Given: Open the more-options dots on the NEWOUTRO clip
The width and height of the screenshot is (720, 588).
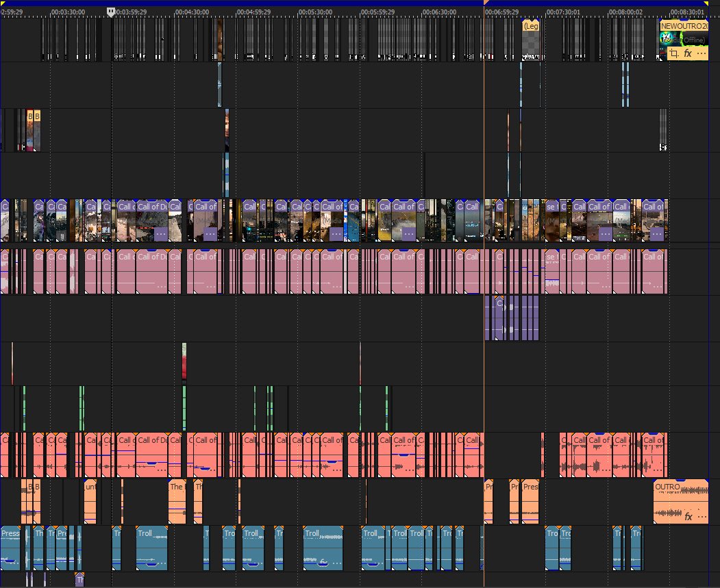Looking at the screenshot, I should click(x=701, y=53).
